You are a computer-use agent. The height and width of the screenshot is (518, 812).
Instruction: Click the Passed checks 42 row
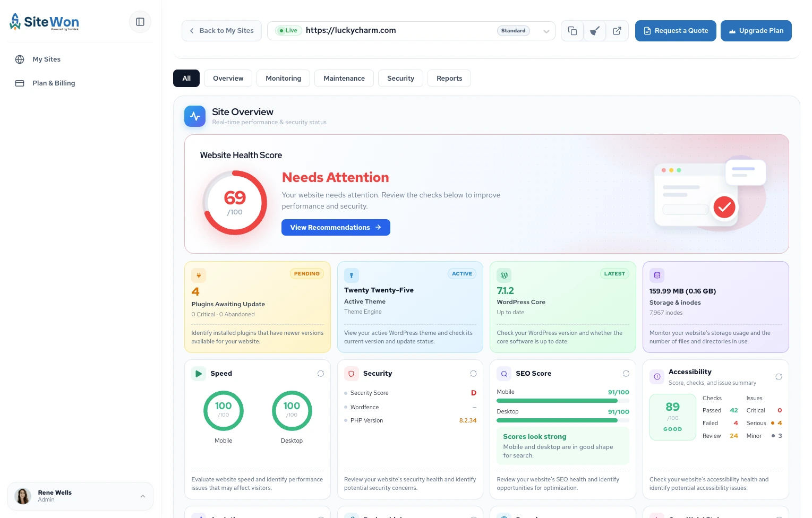tap(720, 410)
